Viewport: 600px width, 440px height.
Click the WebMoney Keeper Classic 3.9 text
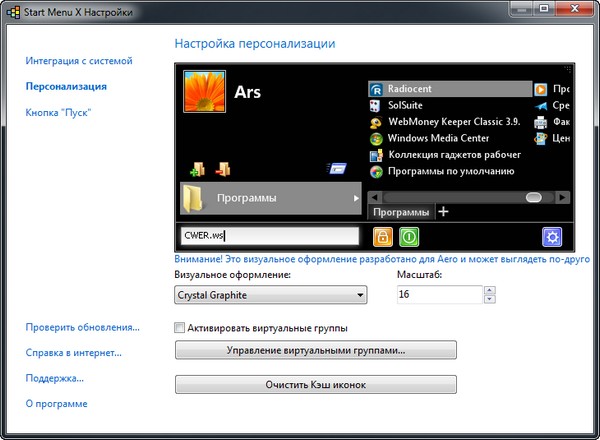click(454, 122)
